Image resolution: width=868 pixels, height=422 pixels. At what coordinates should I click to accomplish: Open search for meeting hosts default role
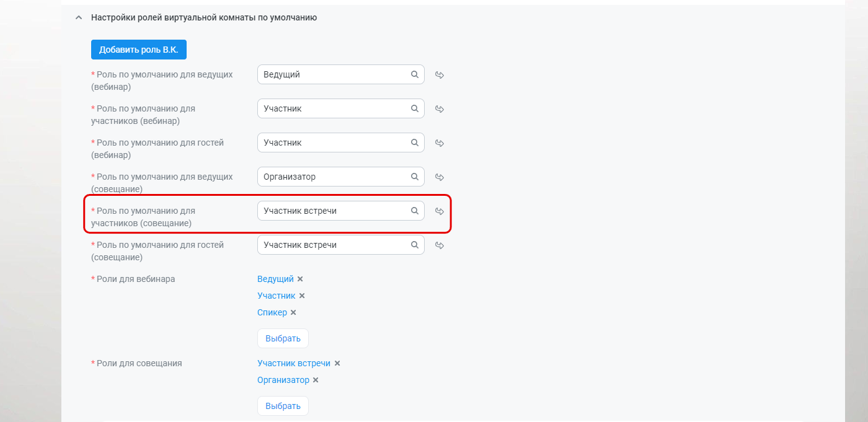pyautogui.click(x=415, y=177)
